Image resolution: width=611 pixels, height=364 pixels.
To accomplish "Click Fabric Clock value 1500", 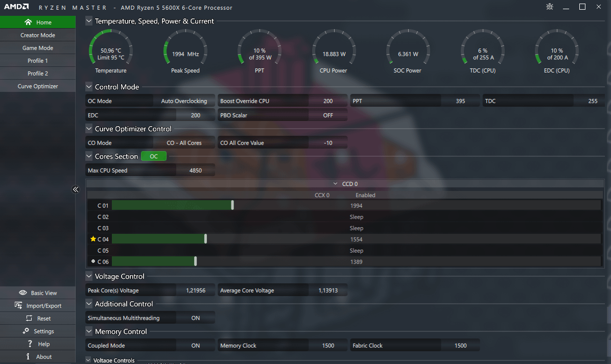I will point(460,345).
